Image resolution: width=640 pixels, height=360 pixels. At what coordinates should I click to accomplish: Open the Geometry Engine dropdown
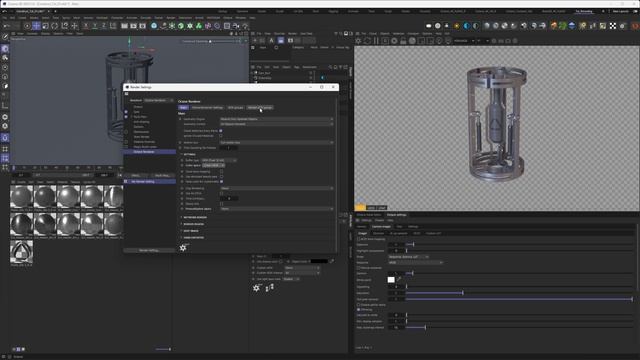click(x=277, y=119)
